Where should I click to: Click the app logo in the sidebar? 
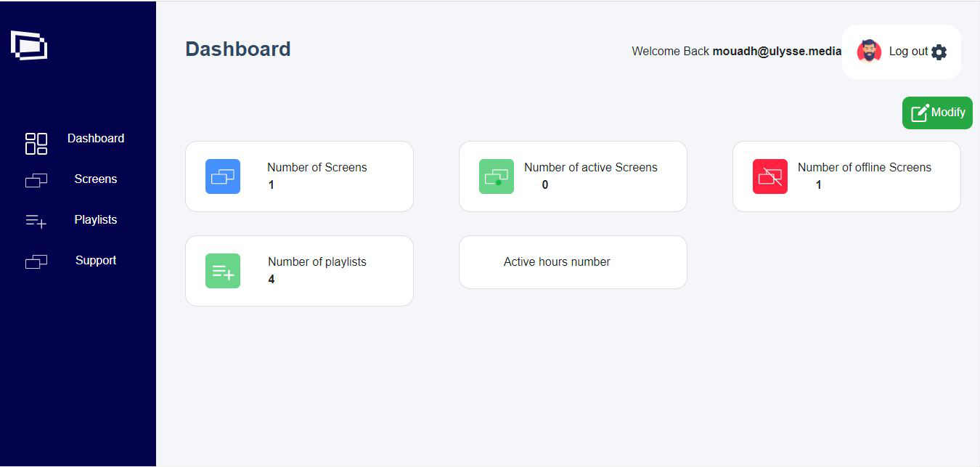point(29,45)
